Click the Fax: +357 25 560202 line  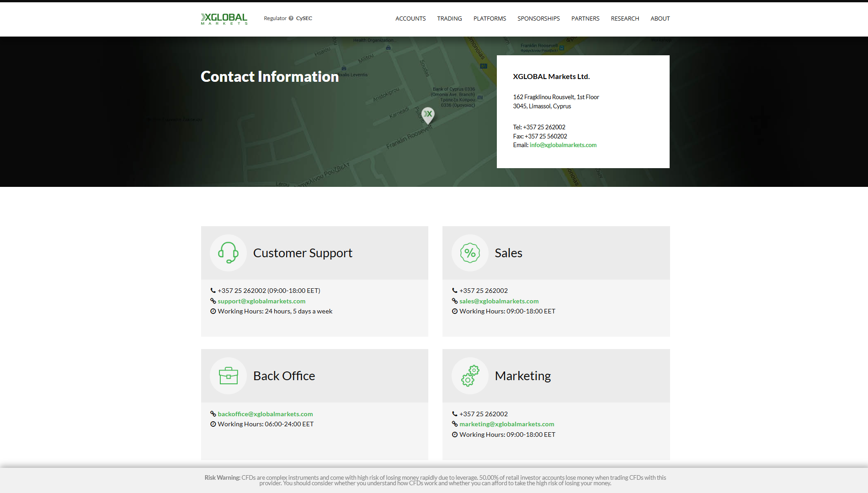[540, 136]
